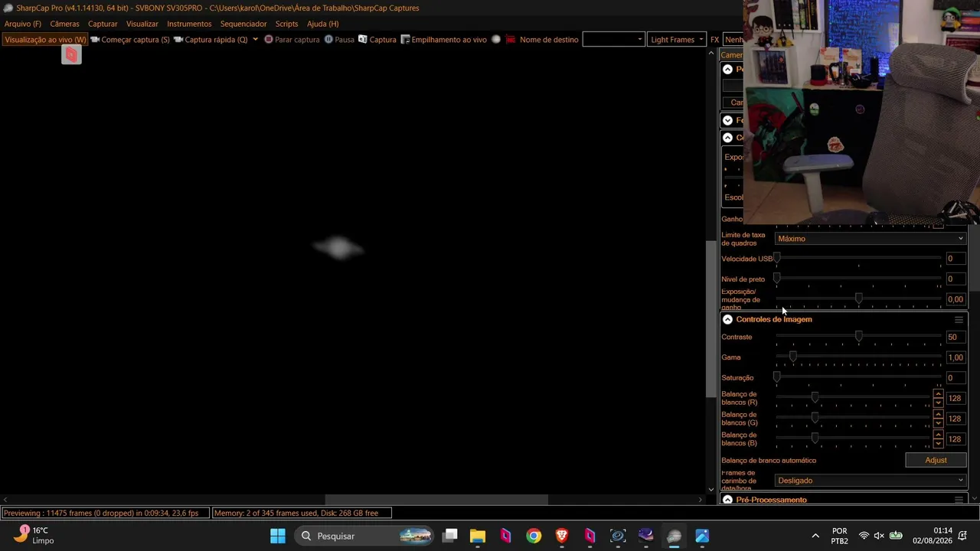Open the Light Frames dropdown

click(677, 39)
